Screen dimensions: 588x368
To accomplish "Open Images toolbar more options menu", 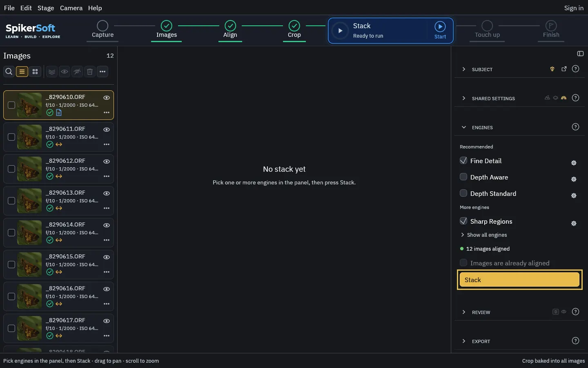I will click(102, 72).
